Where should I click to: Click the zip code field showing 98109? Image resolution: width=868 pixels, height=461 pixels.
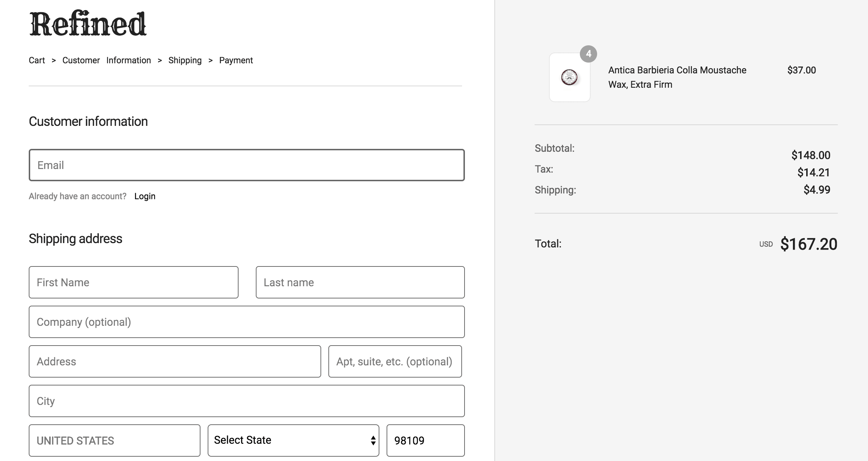[x=425, y=441]
